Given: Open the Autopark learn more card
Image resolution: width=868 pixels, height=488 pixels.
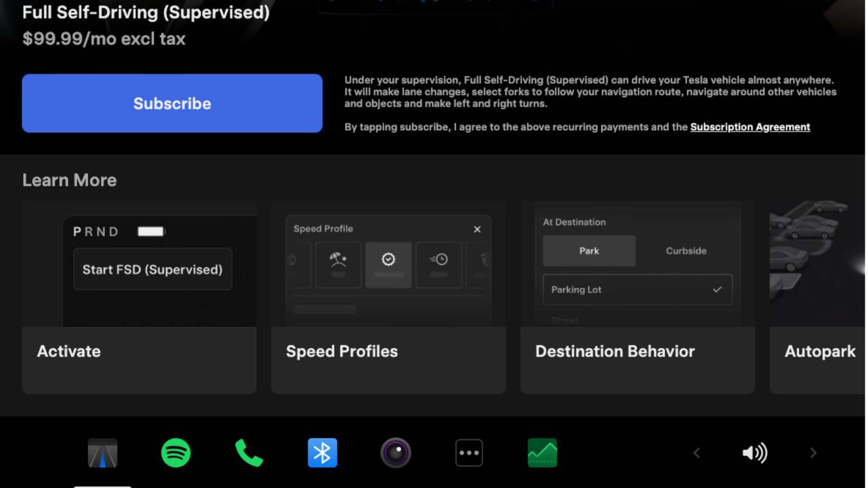Looking at the screenshot, I should [818, 351].
